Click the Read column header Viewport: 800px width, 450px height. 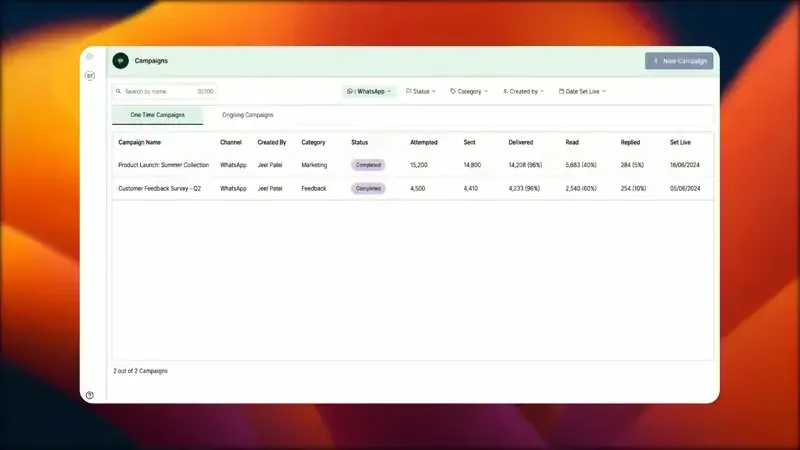coord(572,142)
